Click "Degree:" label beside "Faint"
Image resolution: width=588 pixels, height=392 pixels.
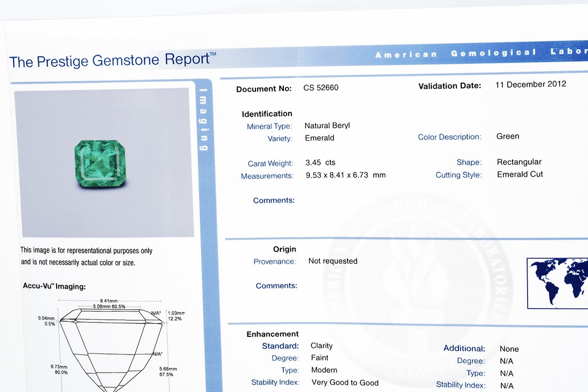(285, 358)
